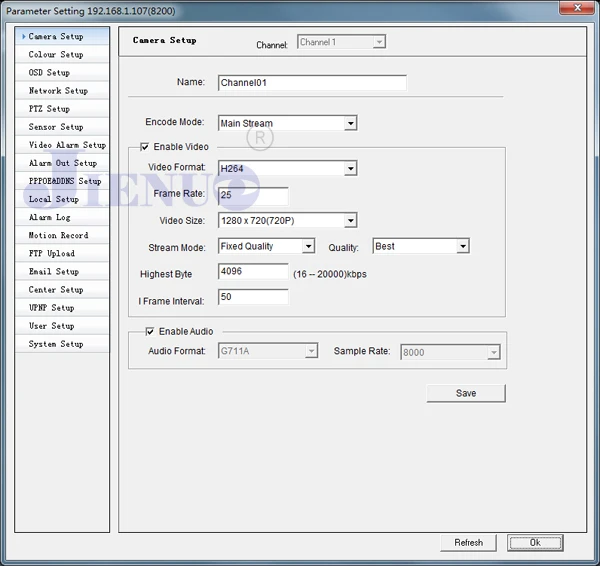Image resolution: width=600 pixels, height=566 pixels.
Task: Click the Save button
Action: [466, 393]
